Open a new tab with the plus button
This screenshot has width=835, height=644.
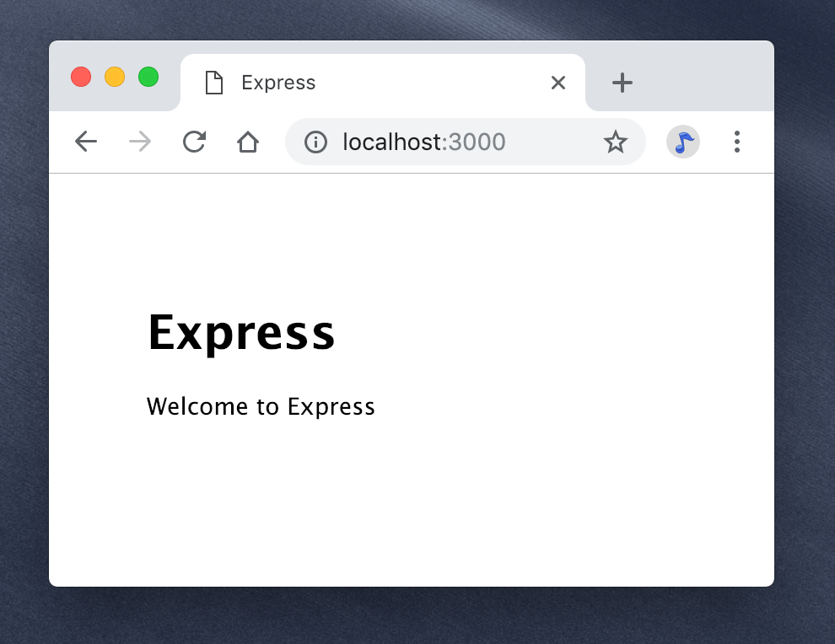click(622, 82)
